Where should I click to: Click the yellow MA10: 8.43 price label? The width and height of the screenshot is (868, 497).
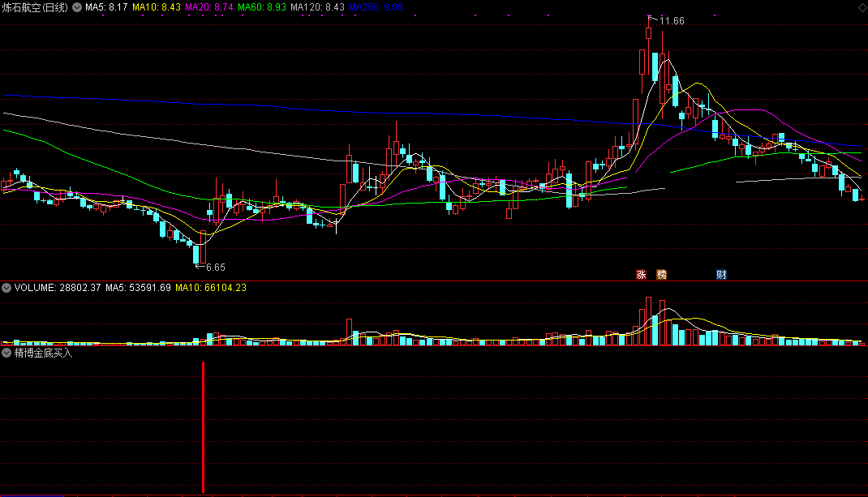(157, 7)
